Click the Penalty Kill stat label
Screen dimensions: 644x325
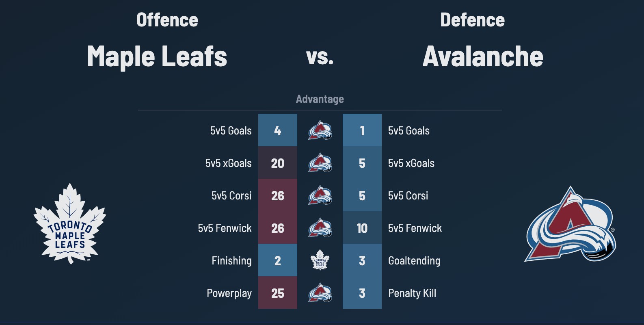(x=412, y=293)
